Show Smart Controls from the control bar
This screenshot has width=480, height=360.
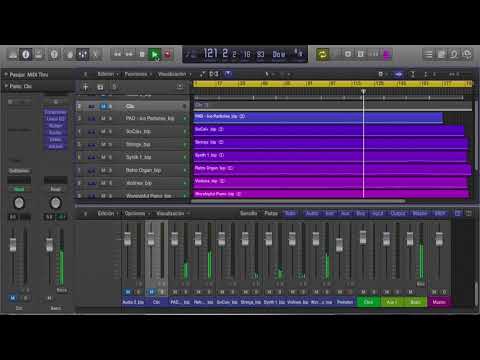tap(70, 54)
